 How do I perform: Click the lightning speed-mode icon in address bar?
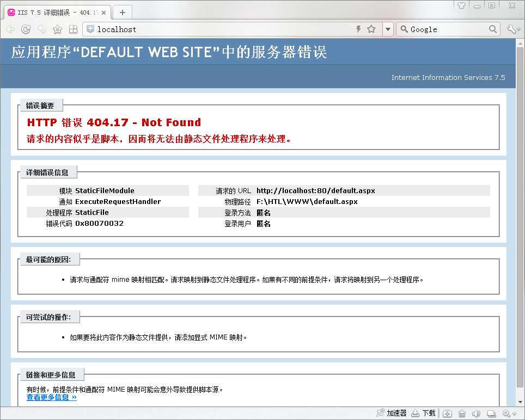[358, 29]
